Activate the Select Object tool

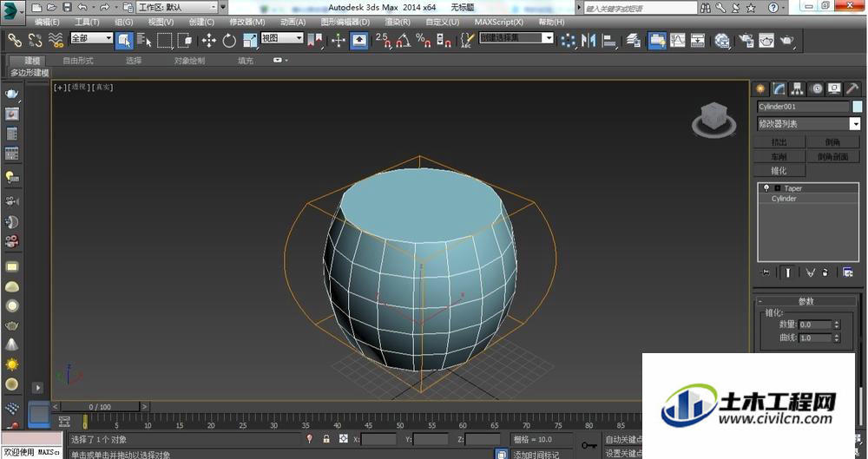click(x=124, y=41)
